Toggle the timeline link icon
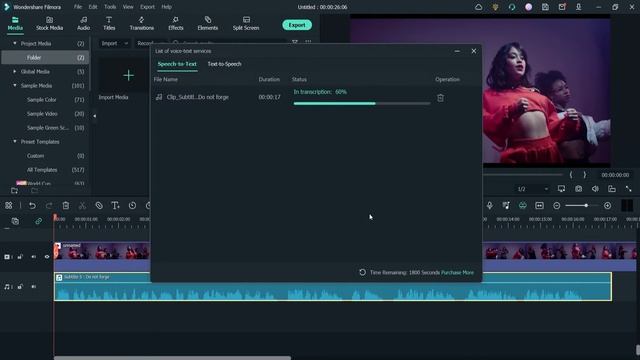Viewport: 640px width, 360px height. [x=38, y=221]
